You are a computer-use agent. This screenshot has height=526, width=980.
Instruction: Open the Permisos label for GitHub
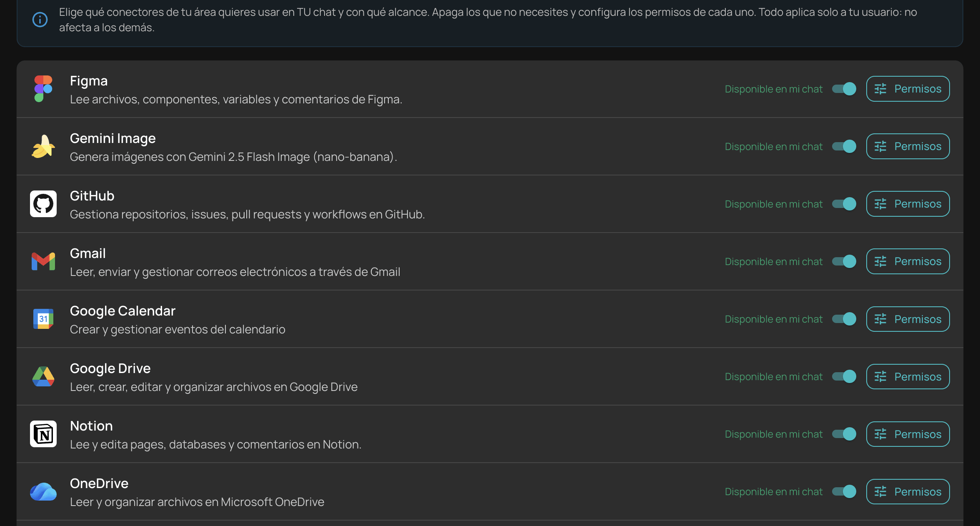point(918,204)
